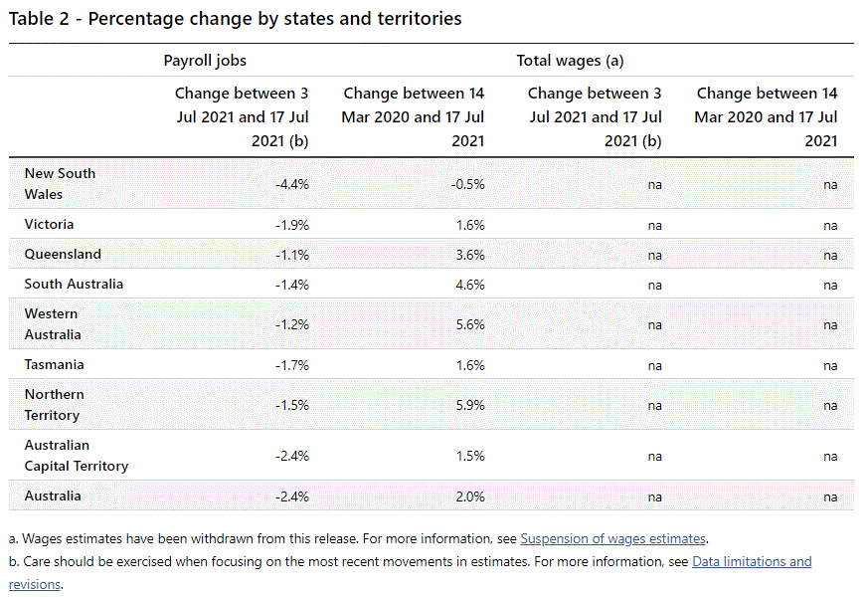Open the Suspension of wages estimates link

coord(612,538)
